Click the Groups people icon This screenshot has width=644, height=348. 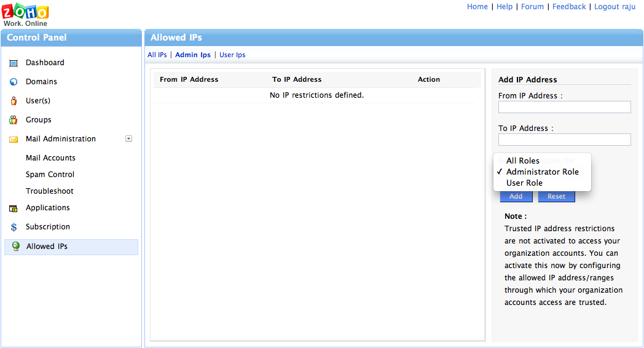[14, 120]
